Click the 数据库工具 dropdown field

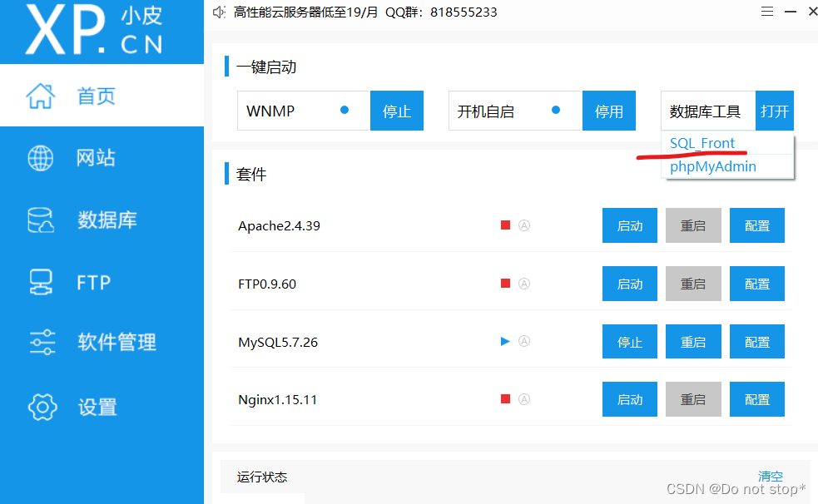point(708,111)
